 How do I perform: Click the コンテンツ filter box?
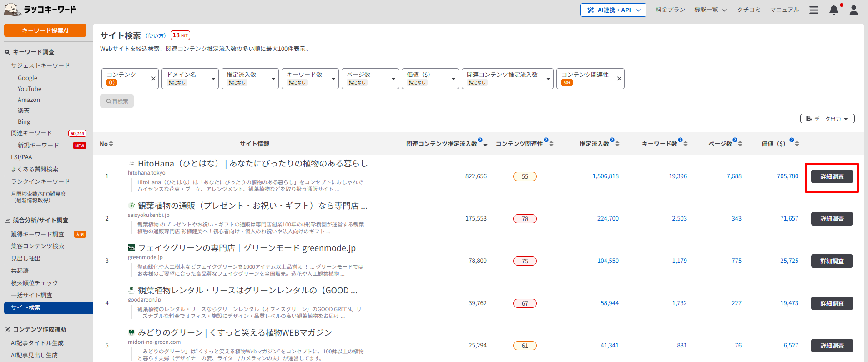[130, 79]
